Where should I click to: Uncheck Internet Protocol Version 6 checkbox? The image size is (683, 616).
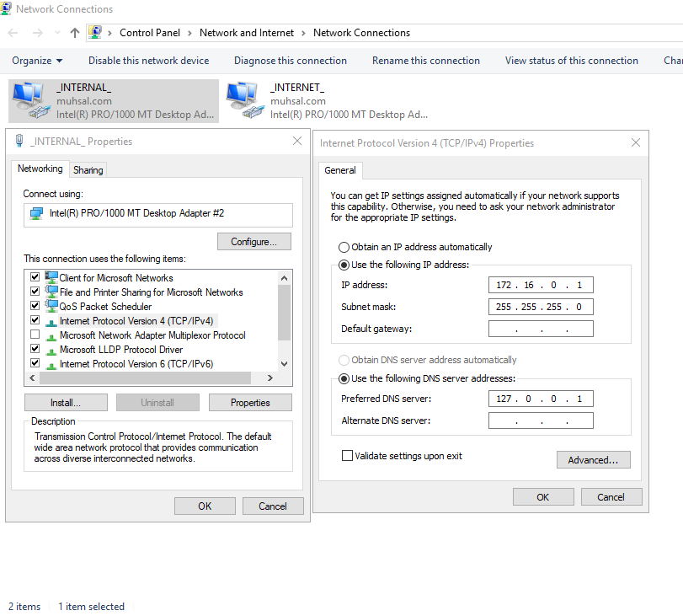point(35,364)
